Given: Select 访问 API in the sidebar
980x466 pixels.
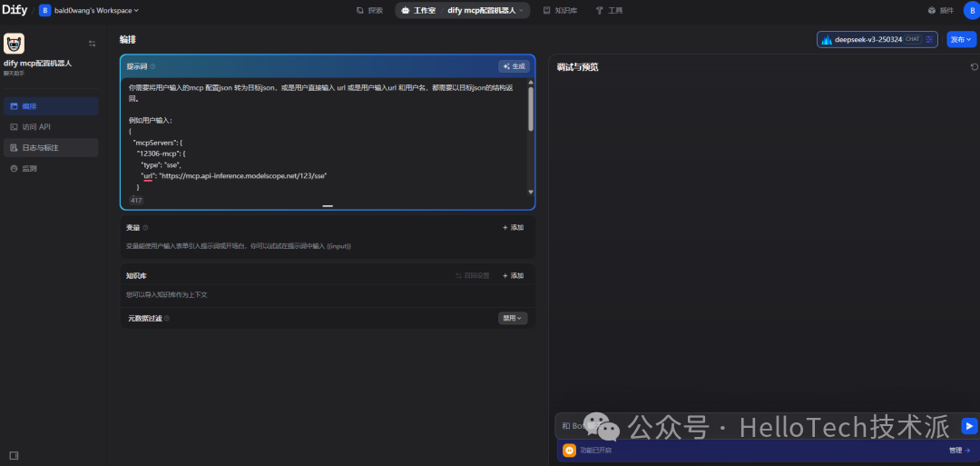Looking at the screenshot, I should (x=51, y=127).
